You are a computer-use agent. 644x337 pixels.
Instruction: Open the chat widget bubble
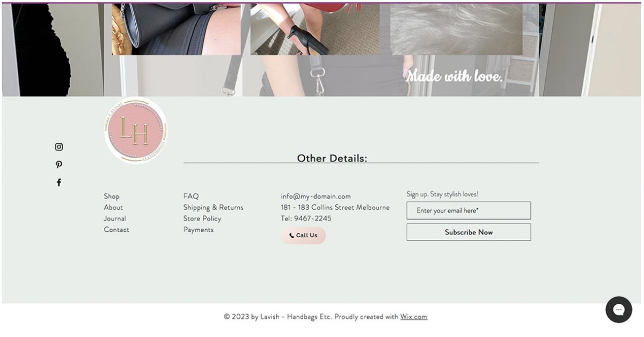coord(619,310)
